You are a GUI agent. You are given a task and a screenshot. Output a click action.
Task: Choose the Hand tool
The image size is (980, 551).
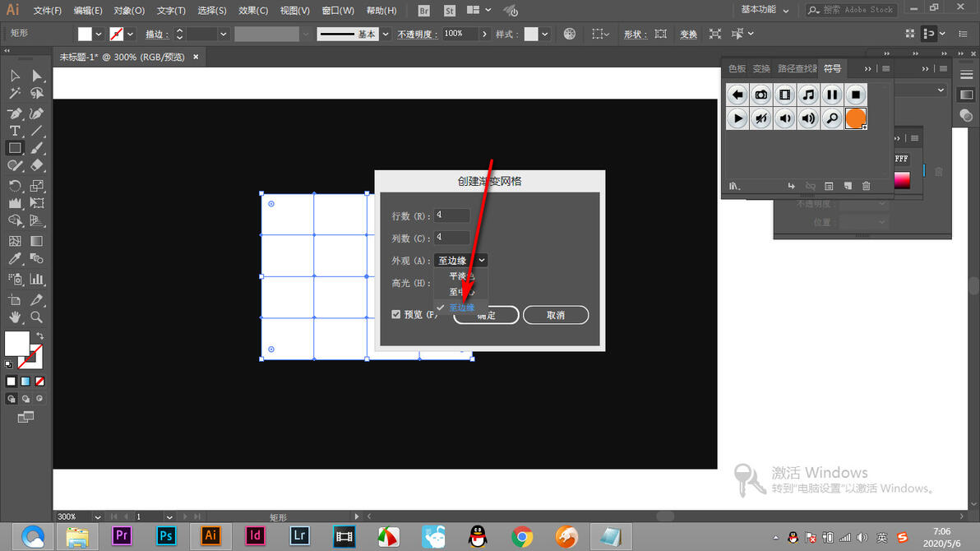click(14, 317)
